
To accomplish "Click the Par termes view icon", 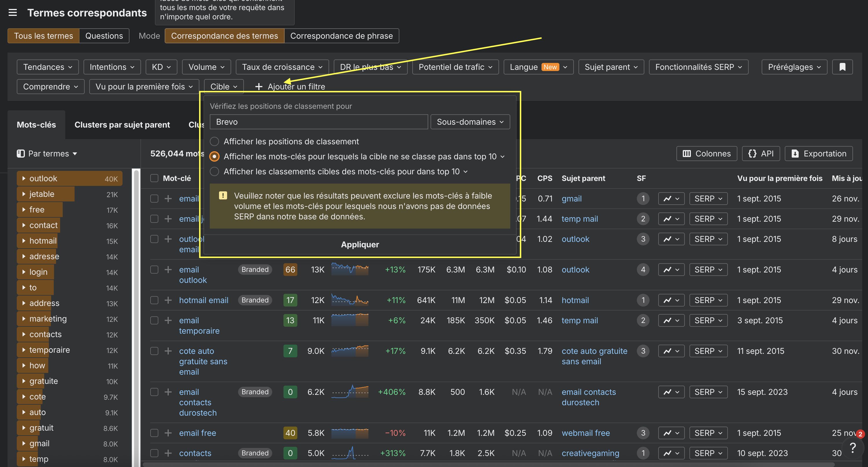I will [20, 153].
